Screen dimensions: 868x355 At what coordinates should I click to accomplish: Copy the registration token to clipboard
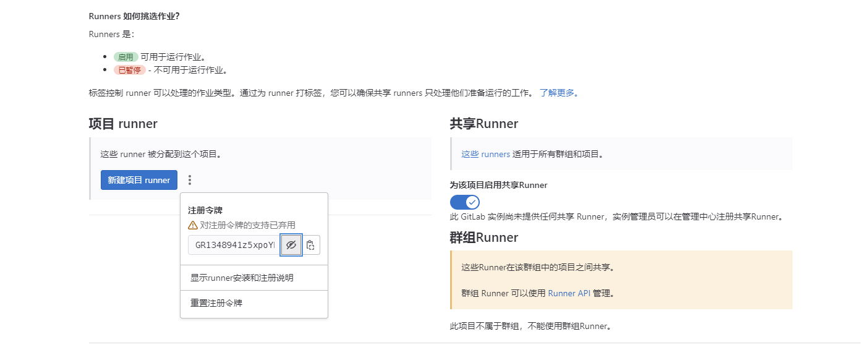click(310, 245)
